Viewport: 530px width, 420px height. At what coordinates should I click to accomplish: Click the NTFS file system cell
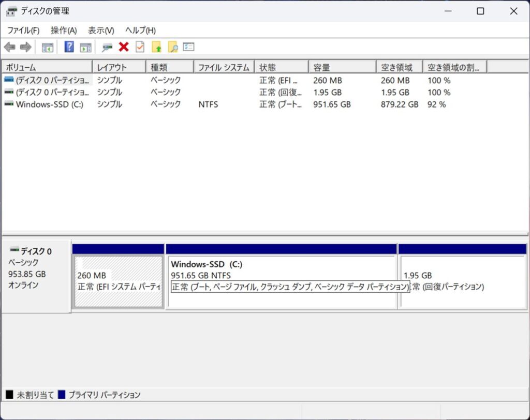208,104
